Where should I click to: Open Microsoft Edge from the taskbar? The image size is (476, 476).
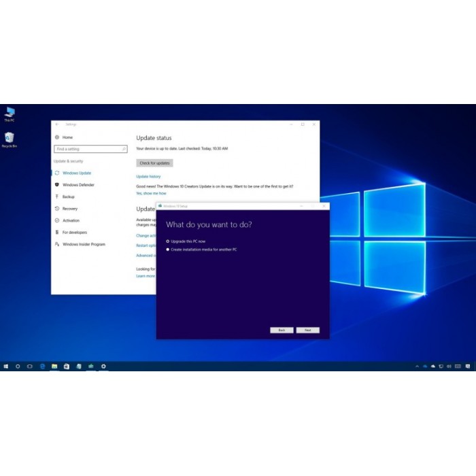point(42,367)
